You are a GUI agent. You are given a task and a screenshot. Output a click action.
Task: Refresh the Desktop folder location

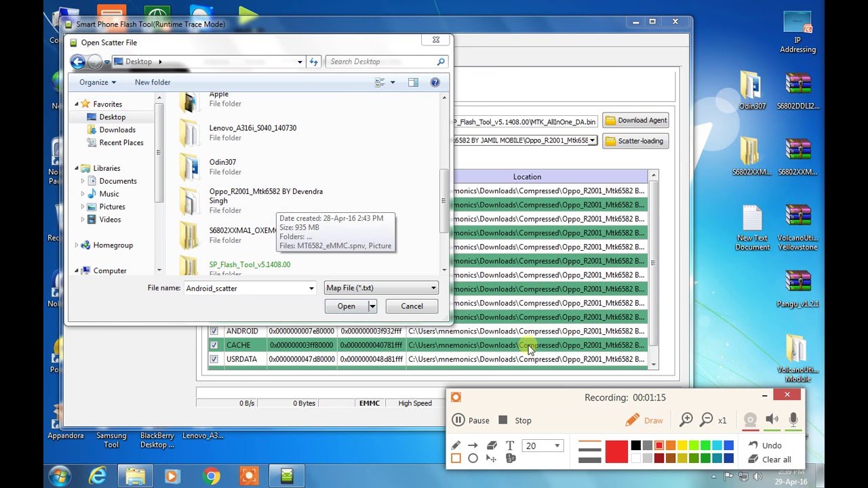click(x=313, y=62)
